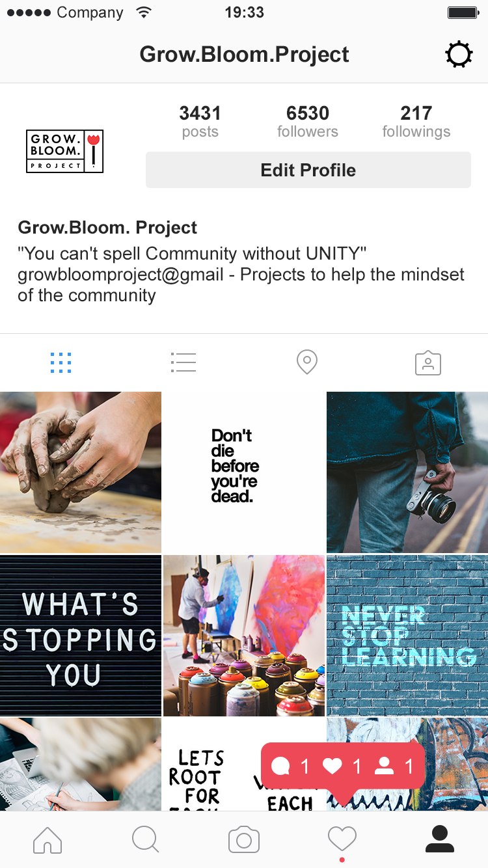Open the clay pottery hands photo

81,472
